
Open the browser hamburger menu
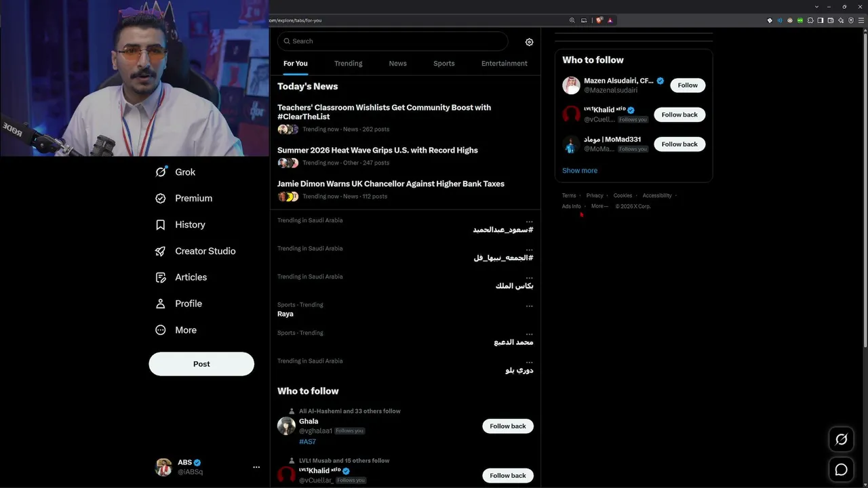(x=861, y=20)
